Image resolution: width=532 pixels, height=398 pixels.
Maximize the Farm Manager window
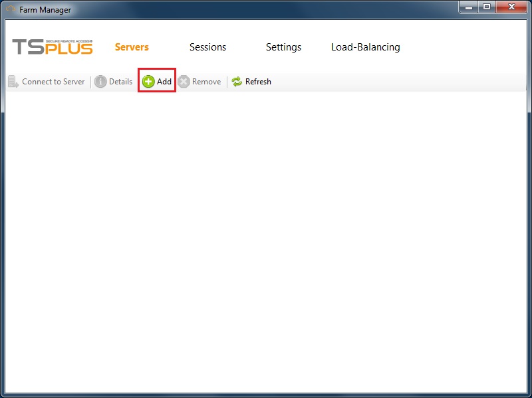[487, 7]
